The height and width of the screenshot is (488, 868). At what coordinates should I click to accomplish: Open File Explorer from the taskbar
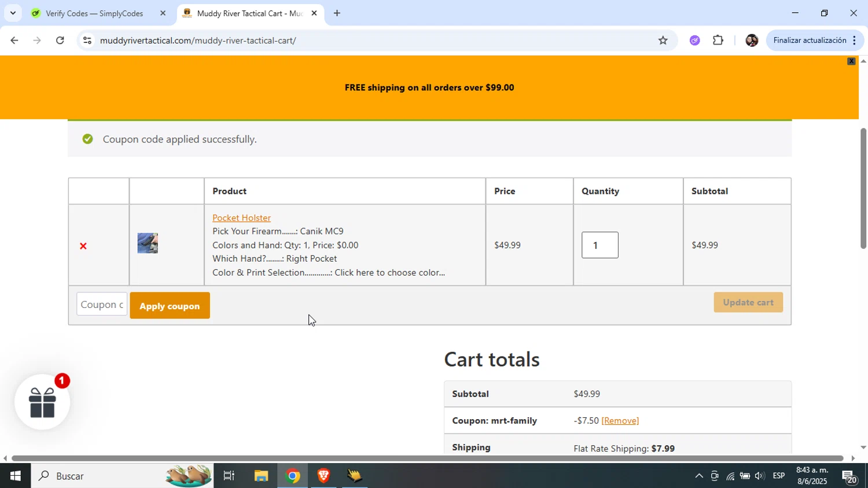tap(261, 476)
